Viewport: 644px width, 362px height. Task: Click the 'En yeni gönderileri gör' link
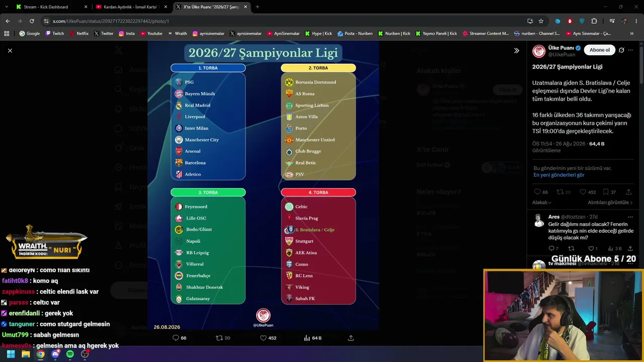click(559, 175)
